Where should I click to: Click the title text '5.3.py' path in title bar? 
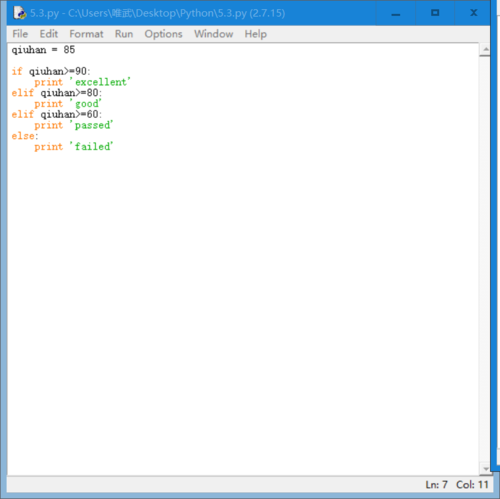click(x=157, y=13)
